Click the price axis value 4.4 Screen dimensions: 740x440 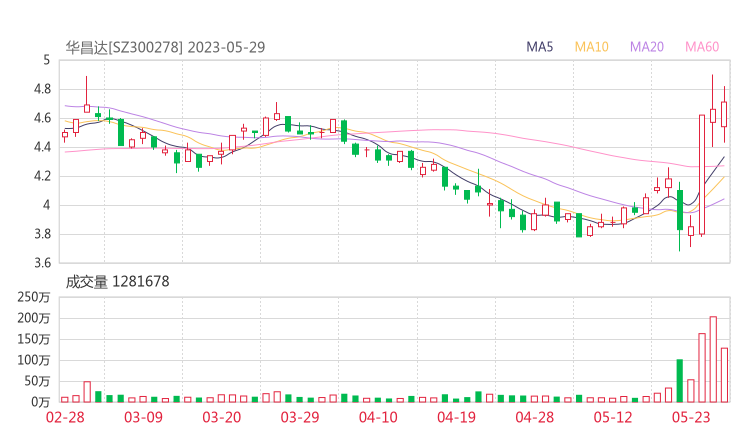coord(42,147)
